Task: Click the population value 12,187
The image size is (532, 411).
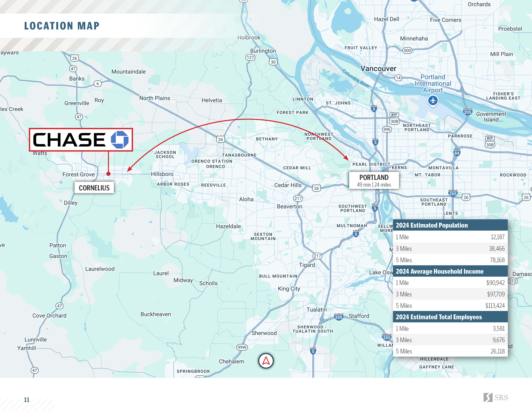Action: [497, 237]
